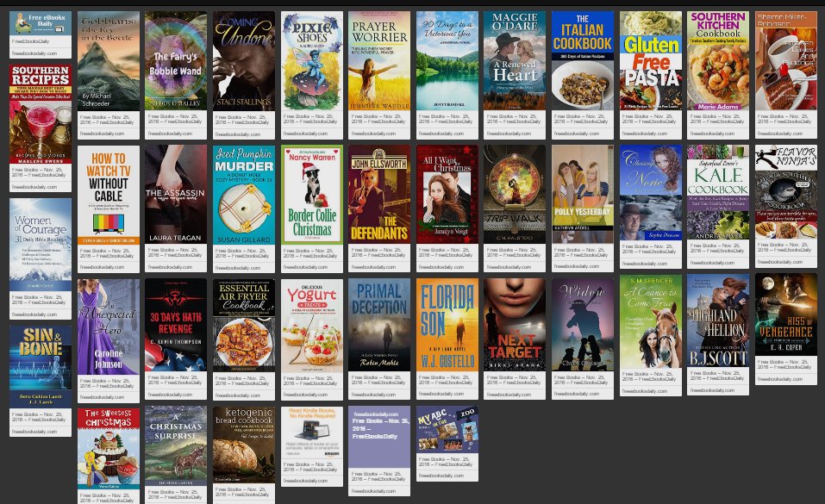Image resolution: width=825 pixels, height=504 pixels.
Task: Open the Free Books Nov. 25 caption under Widow
Action: click(x=582, y=380)
